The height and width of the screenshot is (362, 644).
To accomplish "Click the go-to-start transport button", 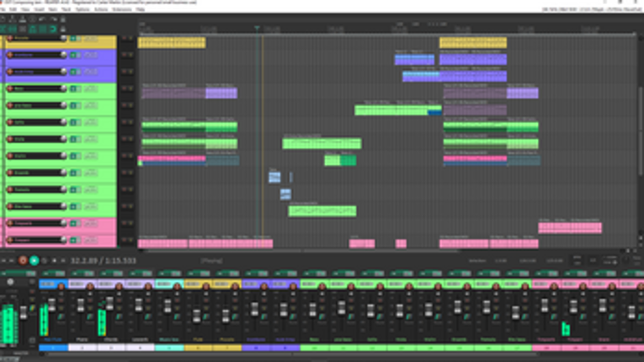I will click(3, 260).
